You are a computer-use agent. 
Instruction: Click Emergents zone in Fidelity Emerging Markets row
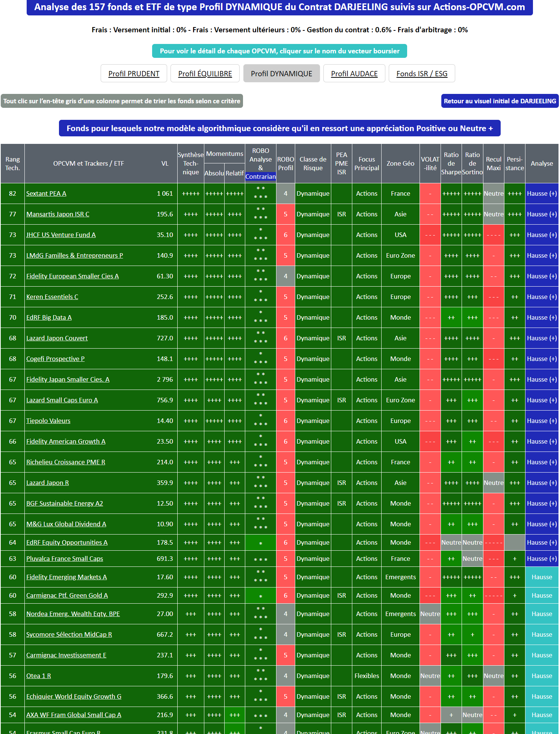(x=400, y=577)
